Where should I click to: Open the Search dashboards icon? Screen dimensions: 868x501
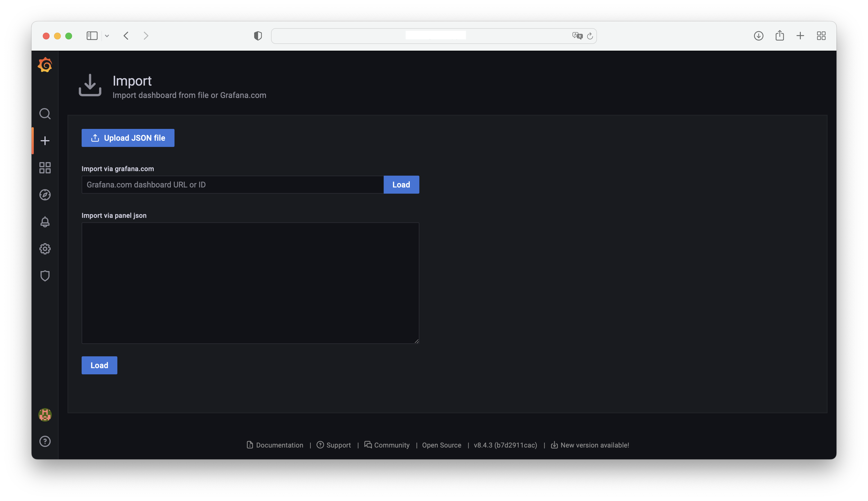click(45, 113)
